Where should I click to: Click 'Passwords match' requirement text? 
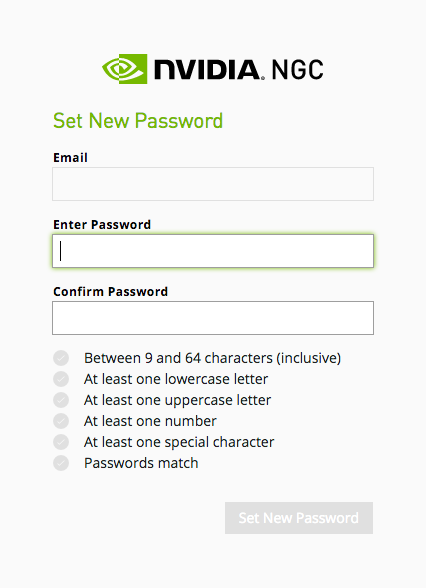141,463
